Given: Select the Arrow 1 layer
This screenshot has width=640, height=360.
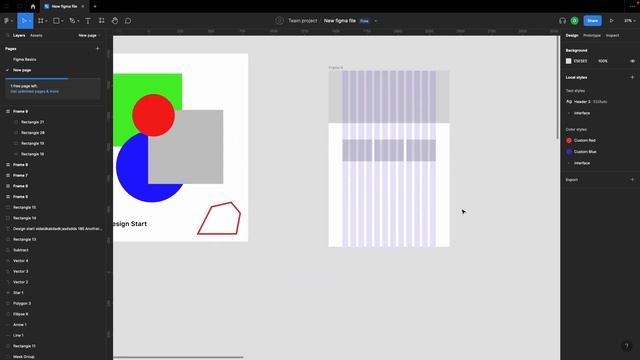Looking at the screenshot, I should pos(20,325).
